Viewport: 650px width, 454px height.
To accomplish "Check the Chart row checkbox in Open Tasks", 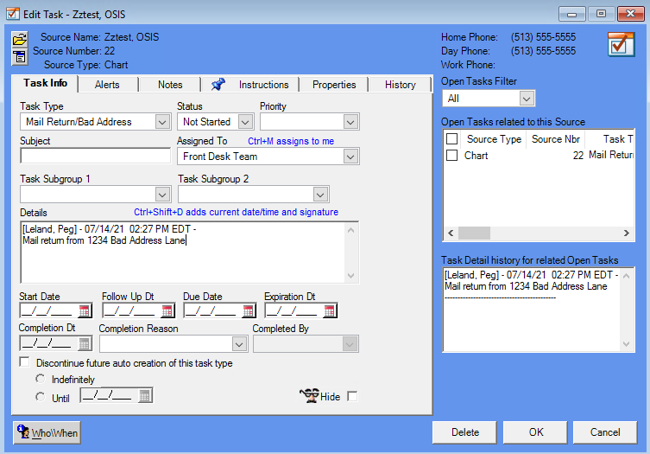I will [452, 155].
